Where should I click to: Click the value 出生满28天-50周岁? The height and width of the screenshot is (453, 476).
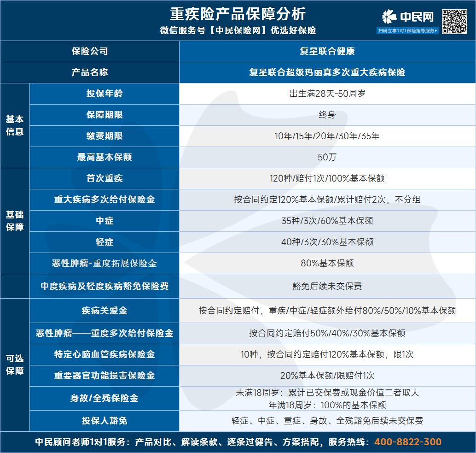coord(327,94)
